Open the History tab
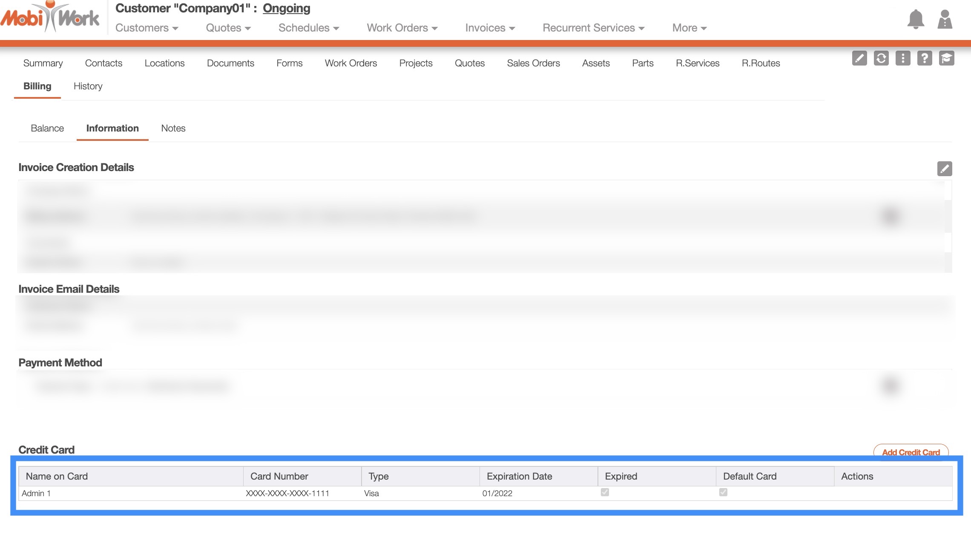 coord(88,86)
